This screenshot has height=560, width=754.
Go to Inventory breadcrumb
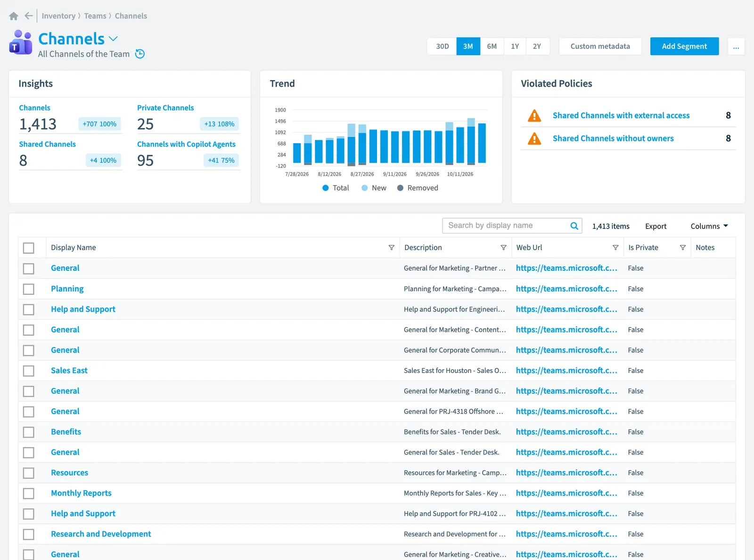pos(58,16)
